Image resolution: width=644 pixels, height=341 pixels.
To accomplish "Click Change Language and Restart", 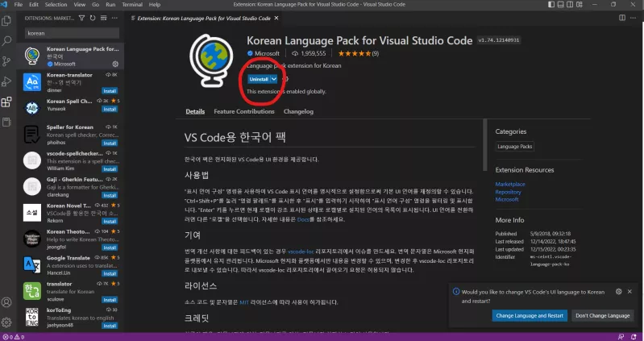I will (530, 315).
